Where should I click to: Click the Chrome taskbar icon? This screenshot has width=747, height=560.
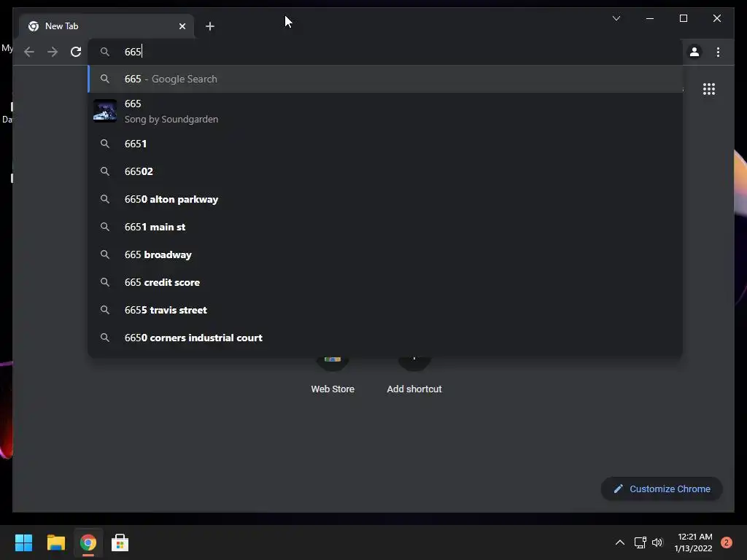(x=88, y=542)
